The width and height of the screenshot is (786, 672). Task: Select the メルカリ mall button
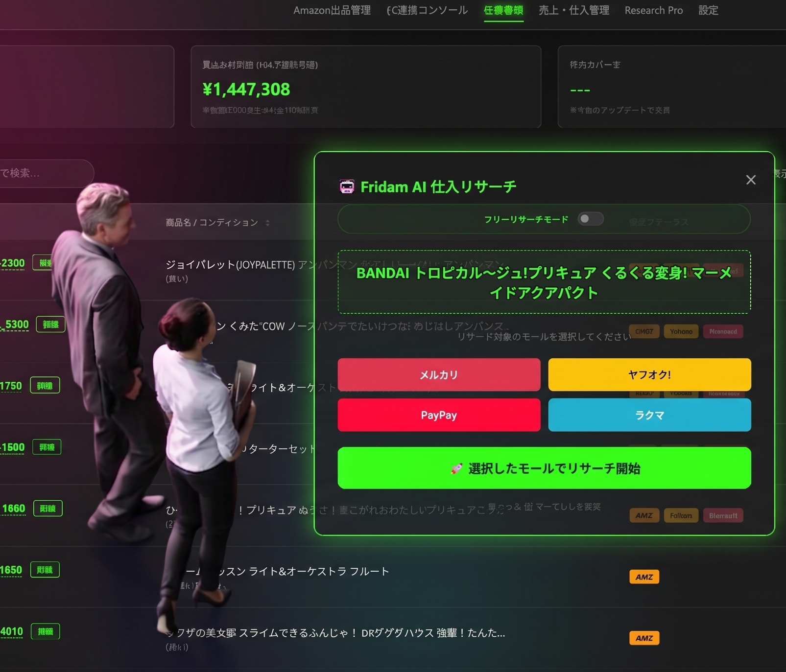(x=439, y=374)
